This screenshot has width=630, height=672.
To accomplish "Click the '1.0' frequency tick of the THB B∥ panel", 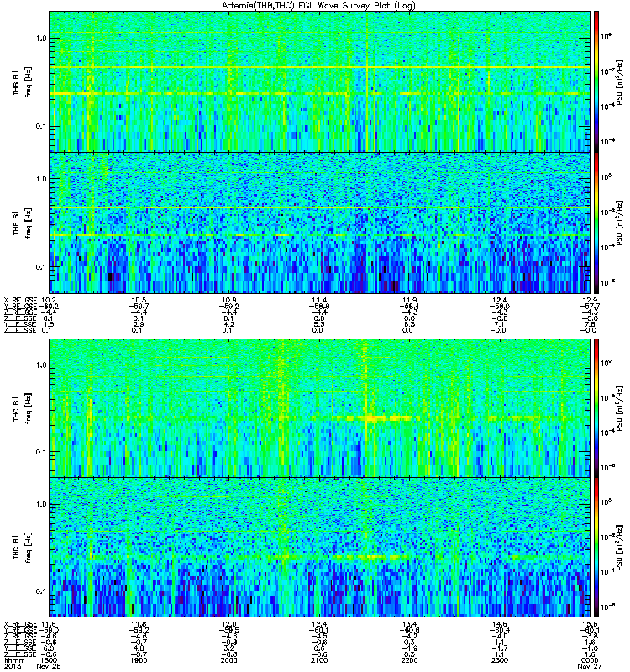I will [x=41, y=179].
